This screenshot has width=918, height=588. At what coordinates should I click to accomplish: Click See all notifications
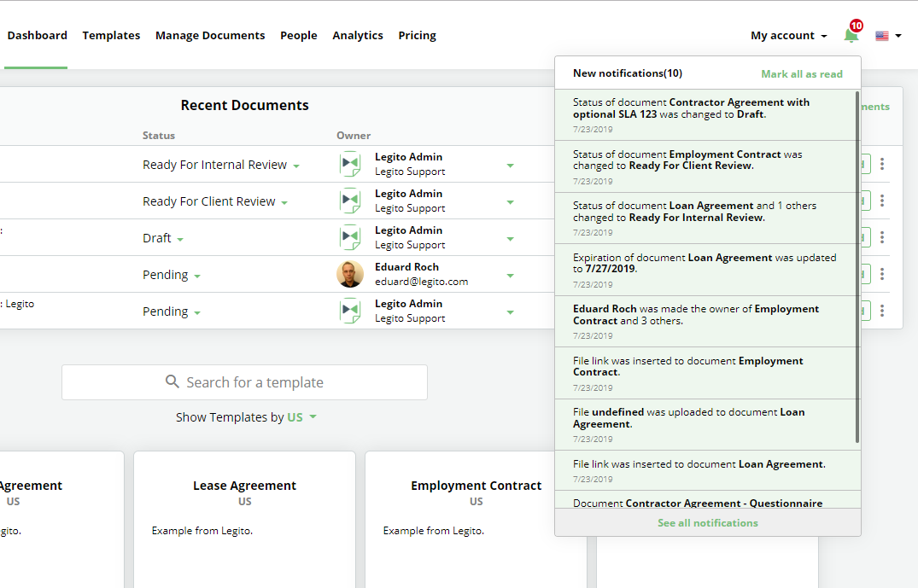tap(707, 522)
